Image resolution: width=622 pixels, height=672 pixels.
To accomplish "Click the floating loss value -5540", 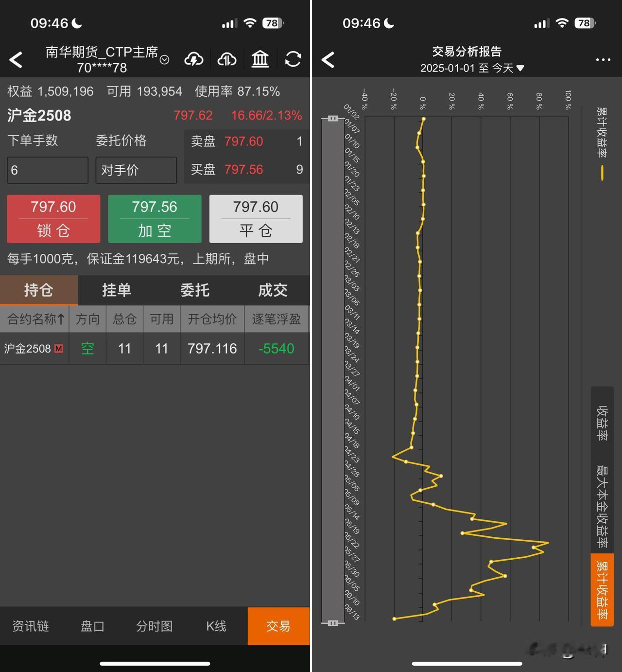I will [x=276, y=348].
